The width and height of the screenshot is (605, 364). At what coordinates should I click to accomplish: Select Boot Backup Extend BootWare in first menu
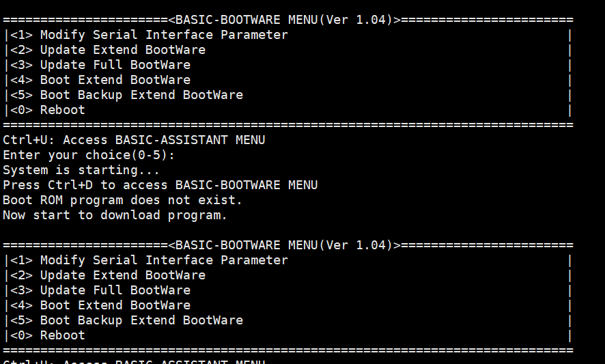(x=141, y=95)
